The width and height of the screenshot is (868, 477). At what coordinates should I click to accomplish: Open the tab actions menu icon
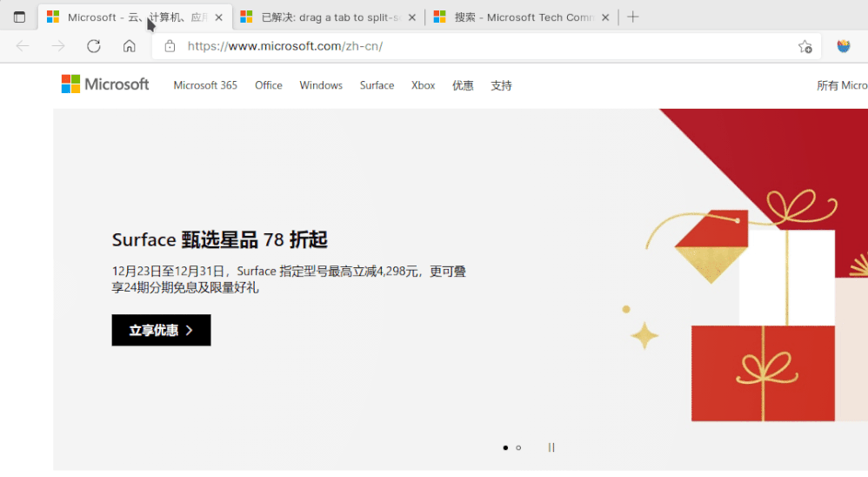tap(19, 17)
